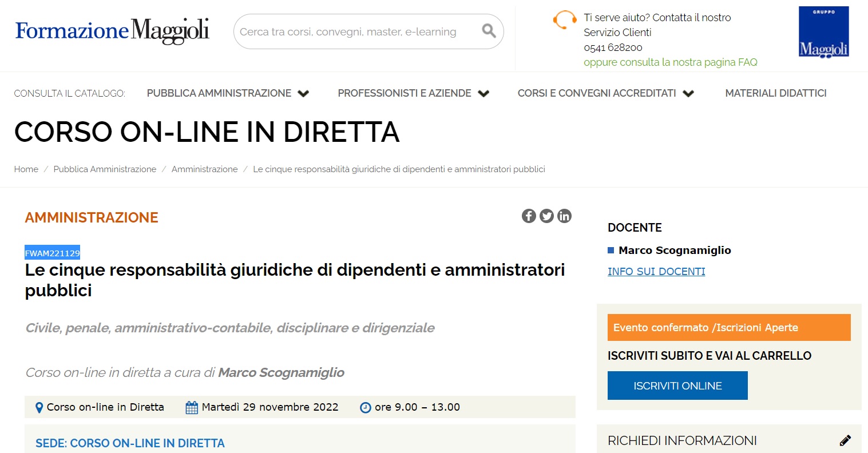This screenshot has height=453, width=868.
Task: Open the Amministrazione breadcrumb link
Action: coord(205,169)
